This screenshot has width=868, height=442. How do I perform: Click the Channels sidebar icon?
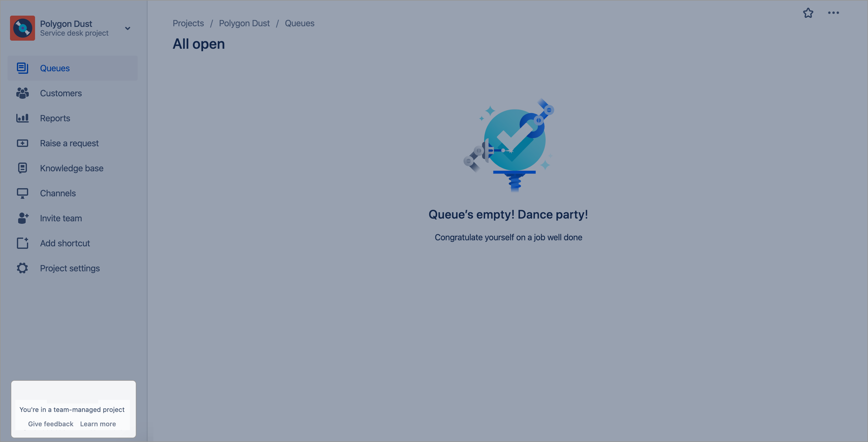click(x=23, y=193)
